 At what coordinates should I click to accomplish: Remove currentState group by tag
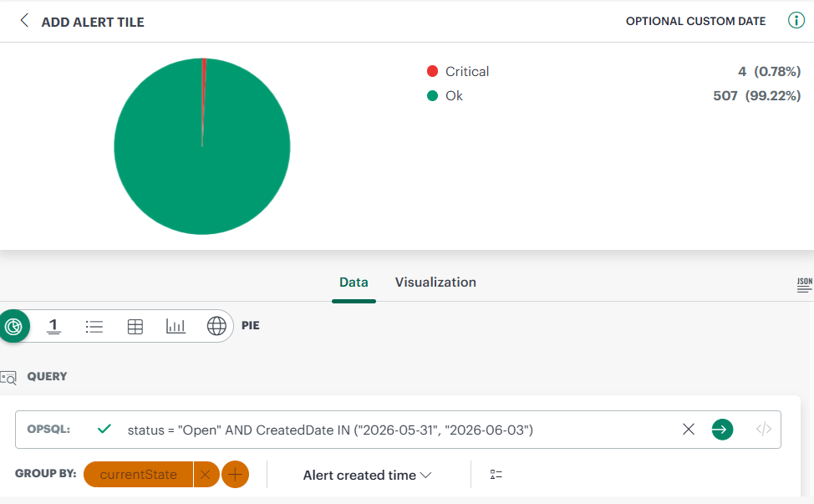[x=206, y=475]
